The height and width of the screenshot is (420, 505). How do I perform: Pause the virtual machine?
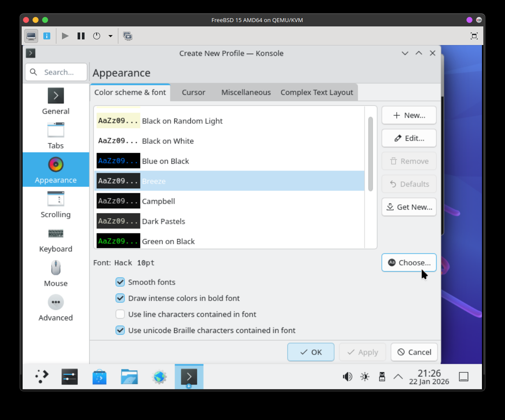[81, 36]
